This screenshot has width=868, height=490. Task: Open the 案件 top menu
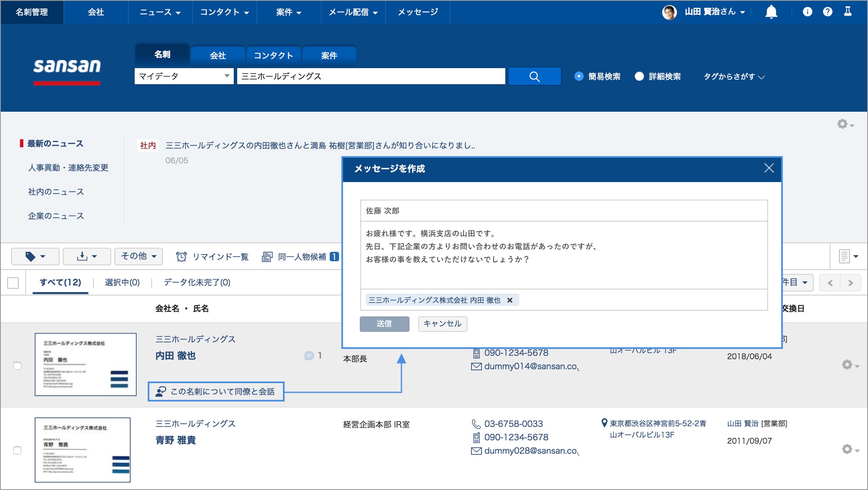289,12
